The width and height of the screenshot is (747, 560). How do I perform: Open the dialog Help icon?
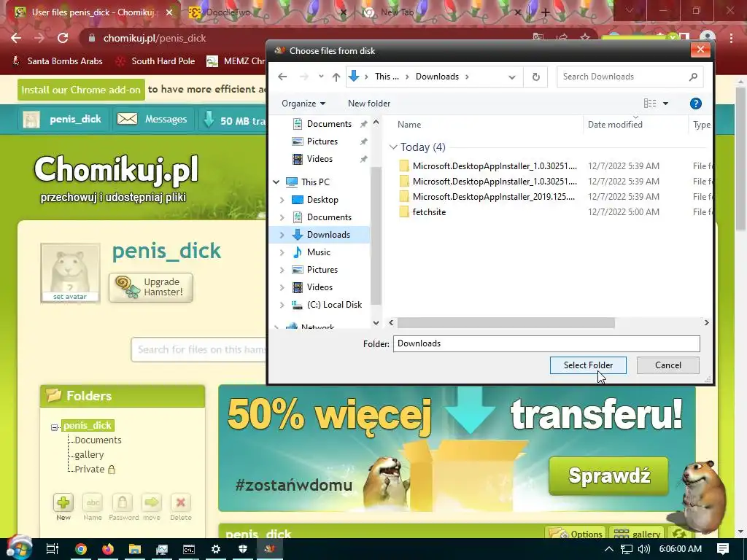(x=695, y=104)
